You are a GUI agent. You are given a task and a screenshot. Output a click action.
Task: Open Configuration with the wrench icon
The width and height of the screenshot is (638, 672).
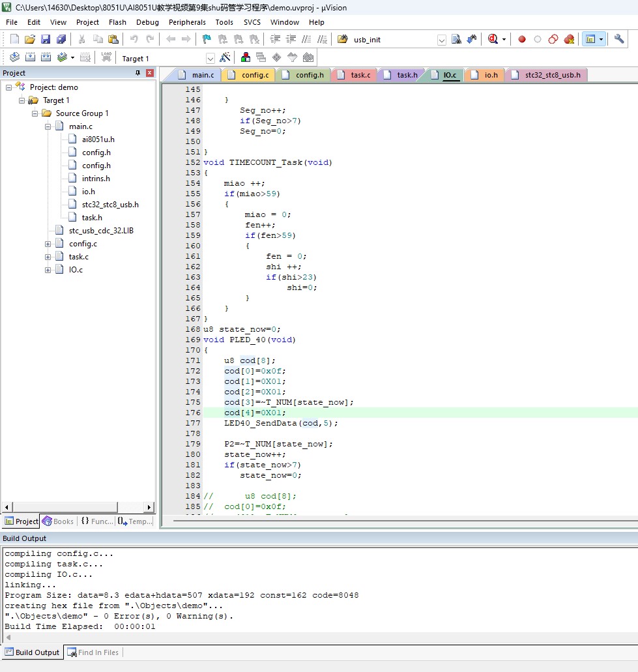pos(618,39)
